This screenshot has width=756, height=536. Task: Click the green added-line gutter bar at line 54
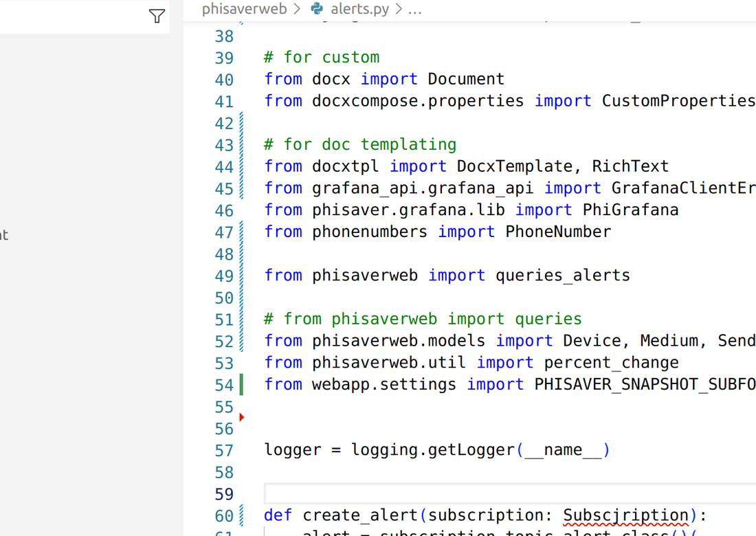tap(241, 385)
